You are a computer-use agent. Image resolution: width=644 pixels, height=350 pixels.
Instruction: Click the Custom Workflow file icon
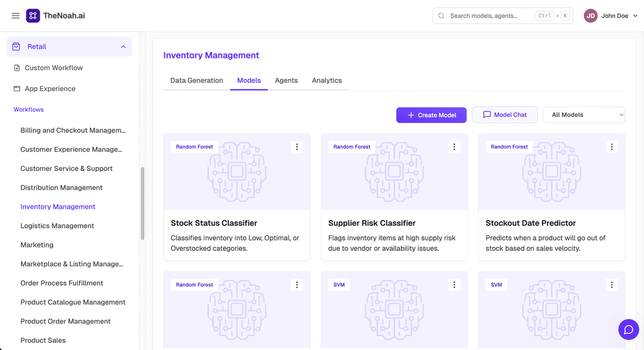pyautogui.click(x=17, y=68)
